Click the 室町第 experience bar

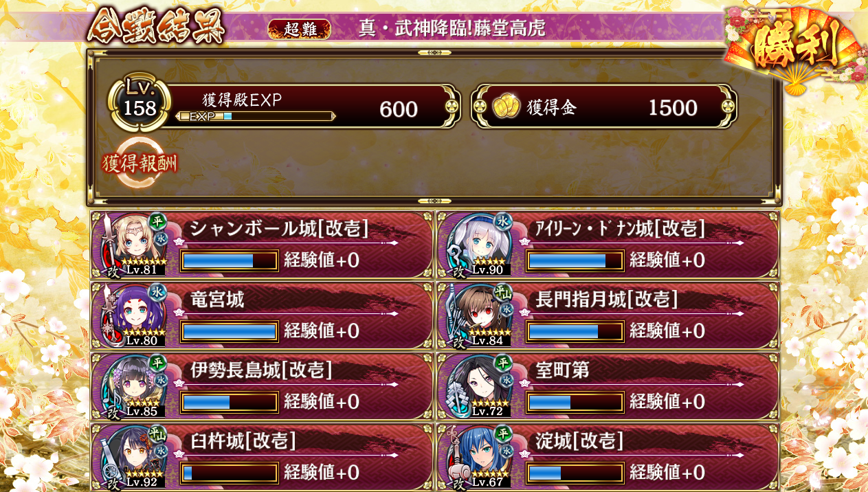pyautogui.click(x=575, y=402)
